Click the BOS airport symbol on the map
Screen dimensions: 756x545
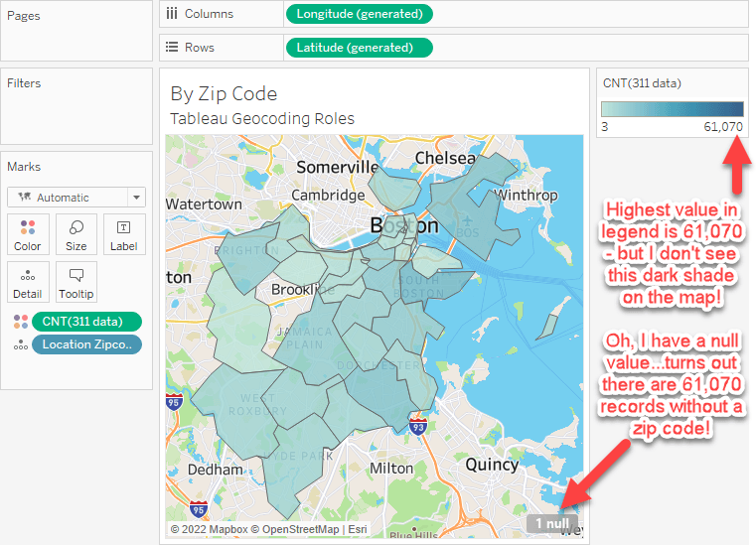(467, 221)
